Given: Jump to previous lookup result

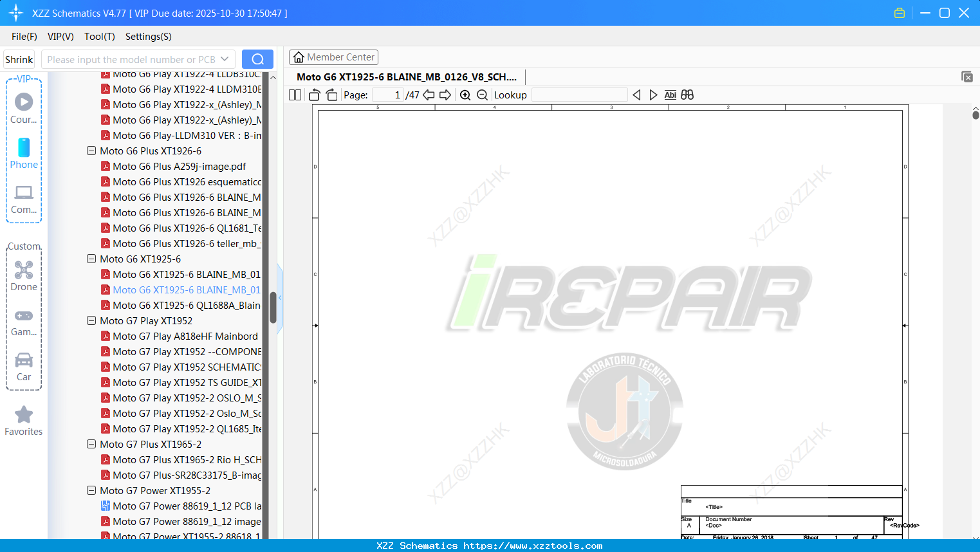Looking at the screenshot, I should tap(636, 95).
